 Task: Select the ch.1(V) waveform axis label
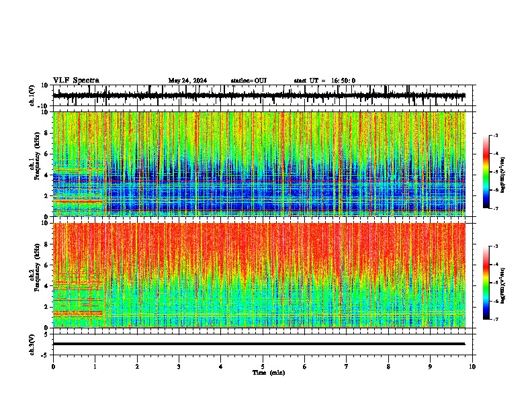(x=32, y=95)
